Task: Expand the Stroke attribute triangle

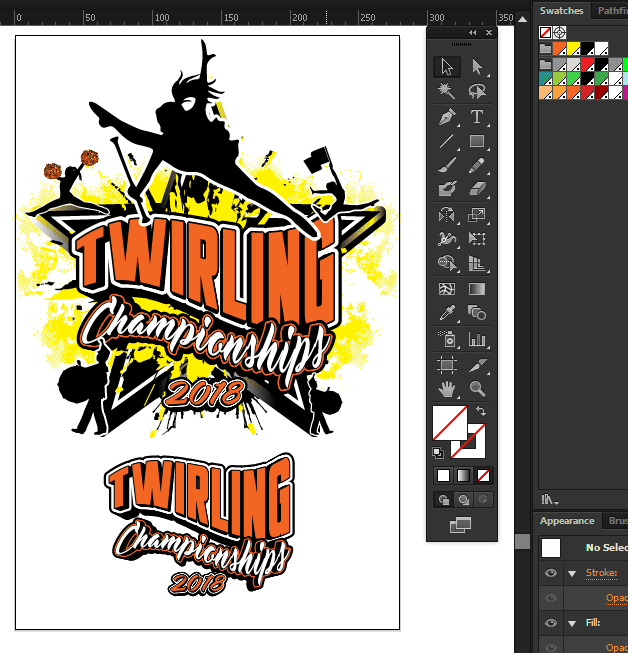Action: 572,573
